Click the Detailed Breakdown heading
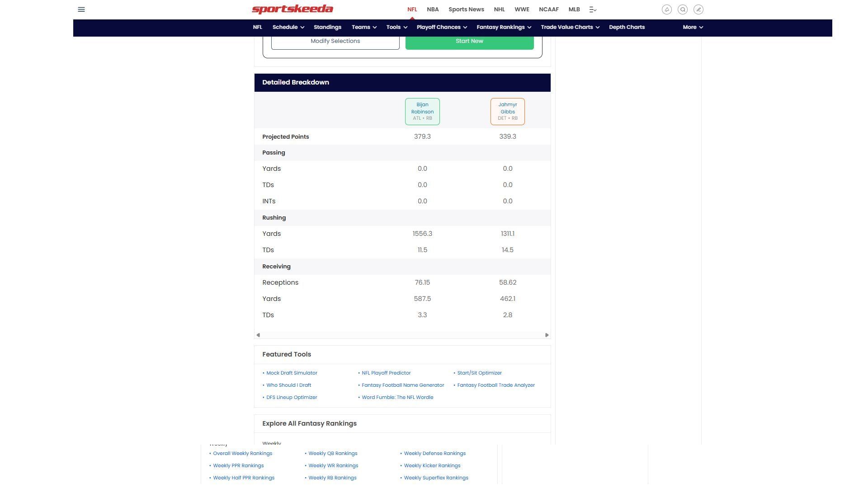The width and height of the screenshot is (868, 488). 296,83
